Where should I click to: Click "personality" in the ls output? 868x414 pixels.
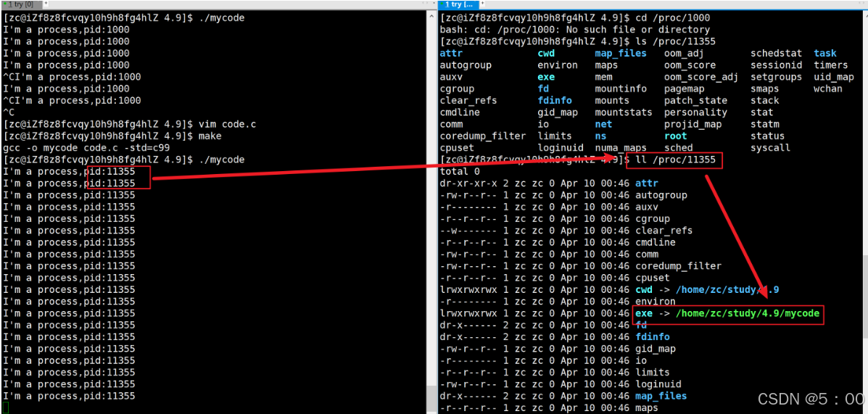click(x=695, y=112)
